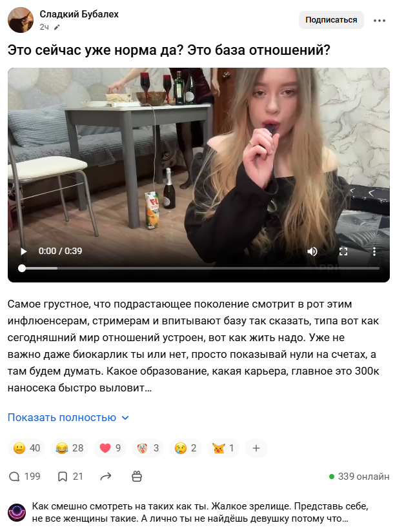Share the post via arrow icon
Image resolution: width=395 pixels, height=532 pixels.
[x=106, y=477]
